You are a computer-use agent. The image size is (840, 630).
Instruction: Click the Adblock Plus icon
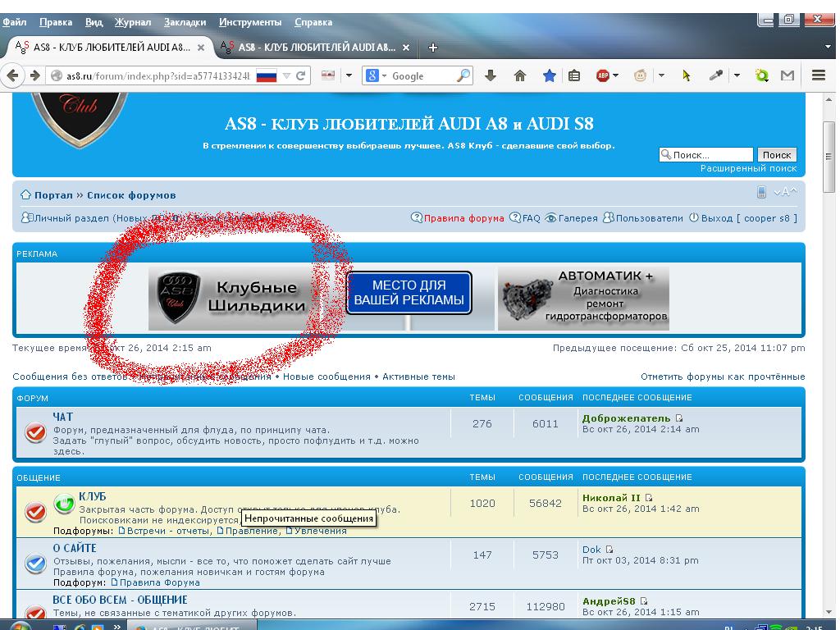point(602,75)
